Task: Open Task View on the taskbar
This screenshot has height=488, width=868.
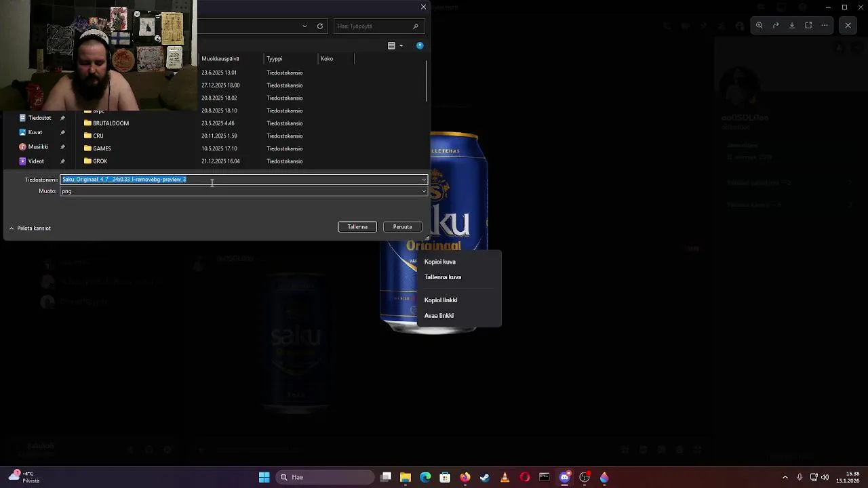Action: click(386, 477)
